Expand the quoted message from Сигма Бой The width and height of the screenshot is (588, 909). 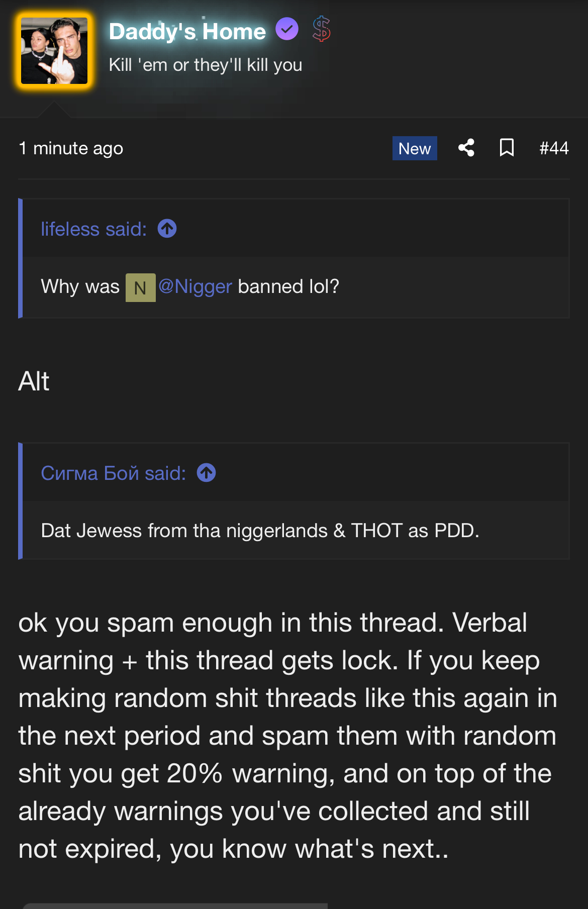point(296,530)
